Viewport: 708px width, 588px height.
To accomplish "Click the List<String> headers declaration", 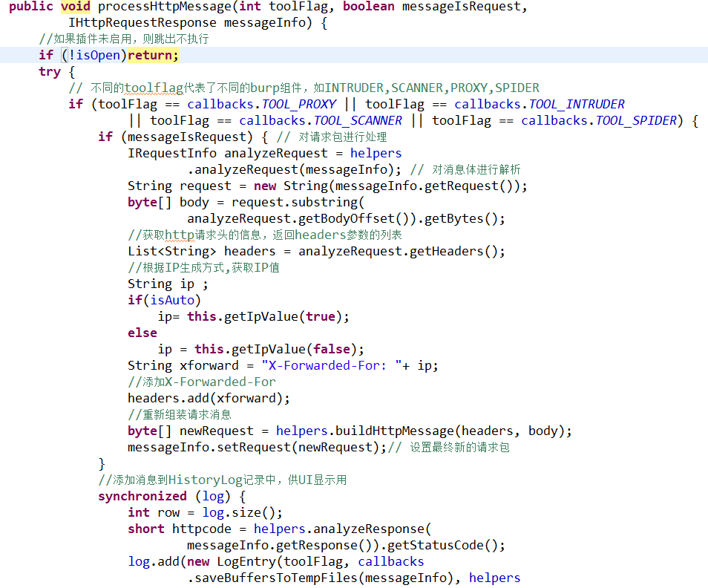I will coord(201,251).
